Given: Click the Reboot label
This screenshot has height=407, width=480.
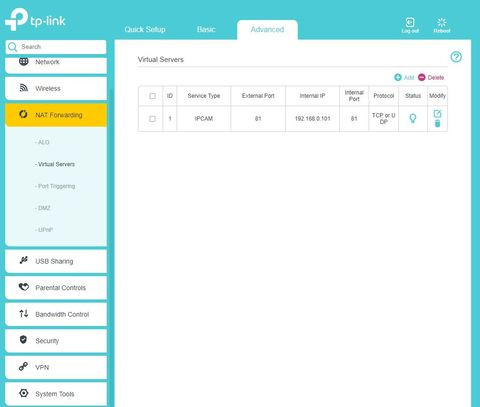Looking at the screenshot, I should (x=442, y=31).
